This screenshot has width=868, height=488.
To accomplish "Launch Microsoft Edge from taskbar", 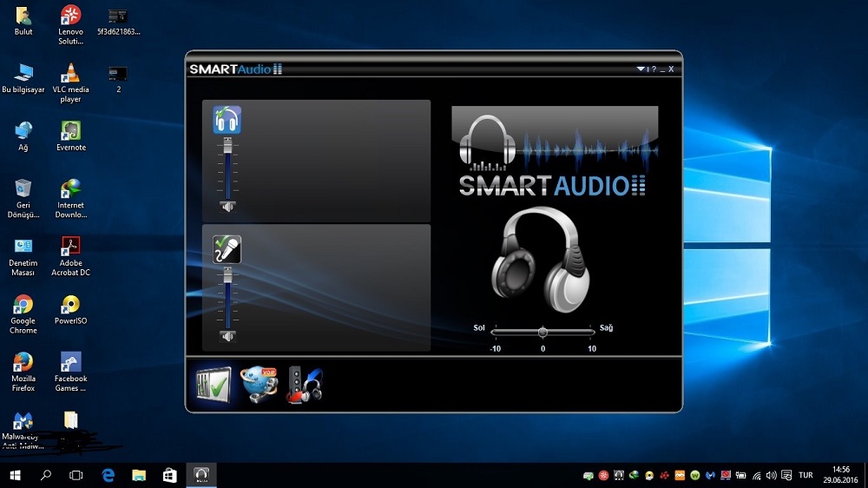I will click(x=108, y=475).
